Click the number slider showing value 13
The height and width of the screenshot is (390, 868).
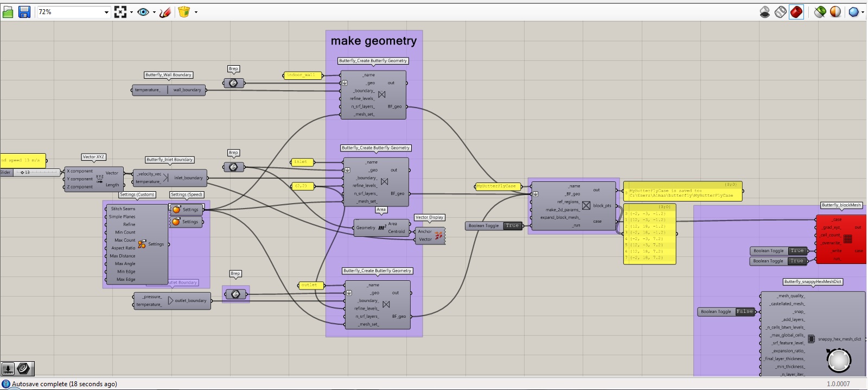click(x=29, y=172)
